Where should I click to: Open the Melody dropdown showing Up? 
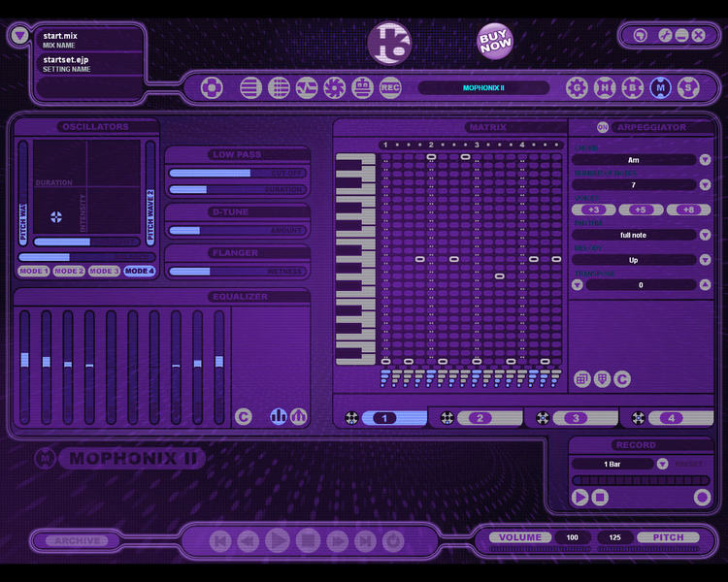(705, 260)
